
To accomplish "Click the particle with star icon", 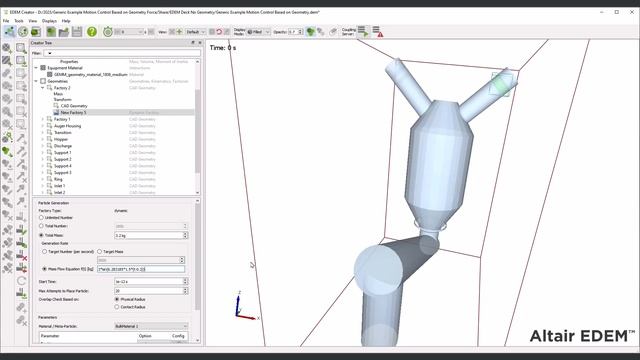I will [x=7, y=137].
